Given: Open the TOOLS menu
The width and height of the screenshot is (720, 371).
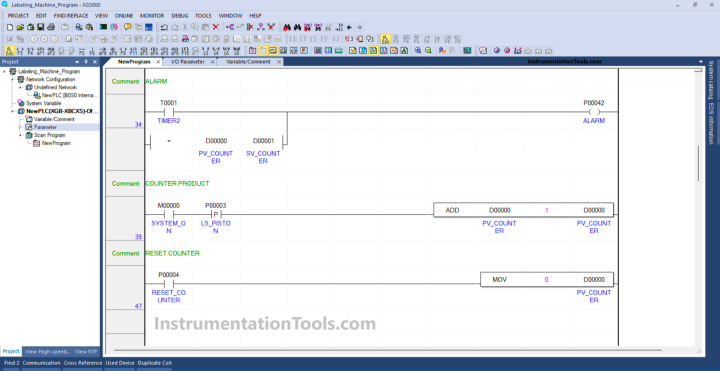Looking at the screenshot, I should [x=203, y=16].
